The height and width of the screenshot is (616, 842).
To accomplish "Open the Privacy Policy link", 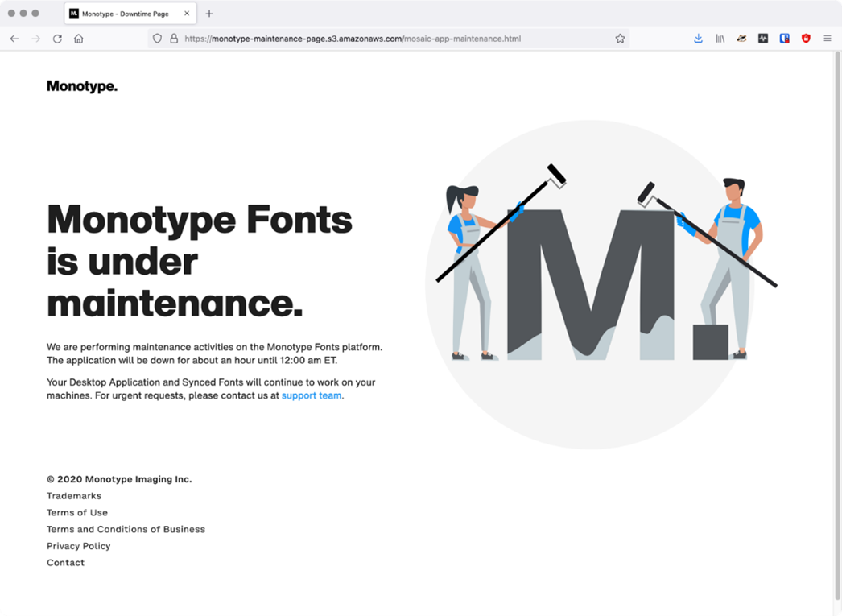I will 78,546.
